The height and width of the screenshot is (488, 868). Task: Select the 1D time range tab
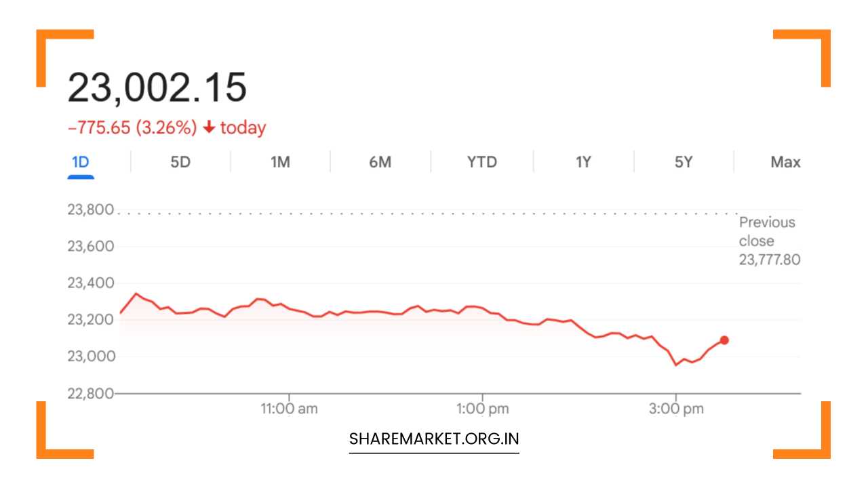click(81, 163)
